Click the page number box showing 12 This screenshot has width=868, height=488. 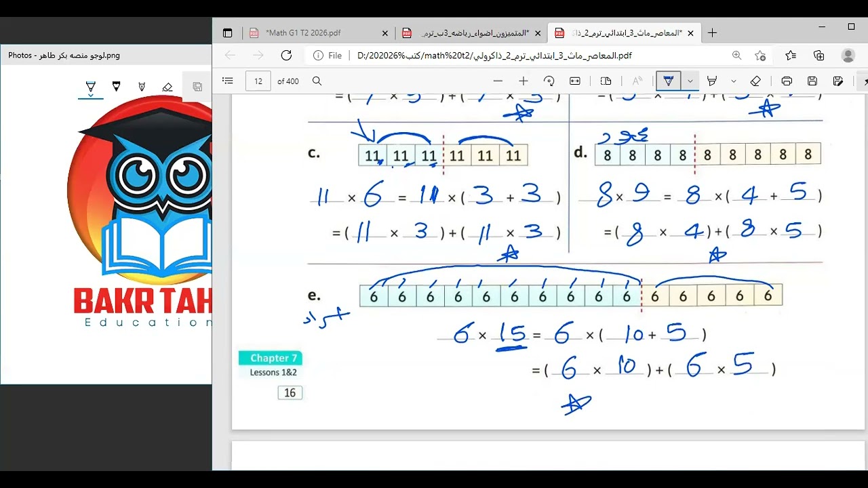[x=258, y=81]
